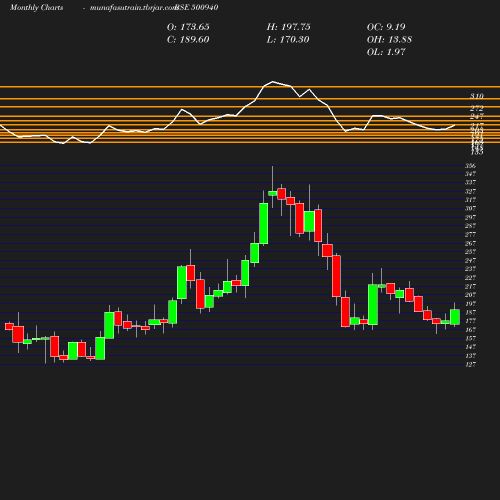Select the "310" level on upper scale

click(477, 96)
